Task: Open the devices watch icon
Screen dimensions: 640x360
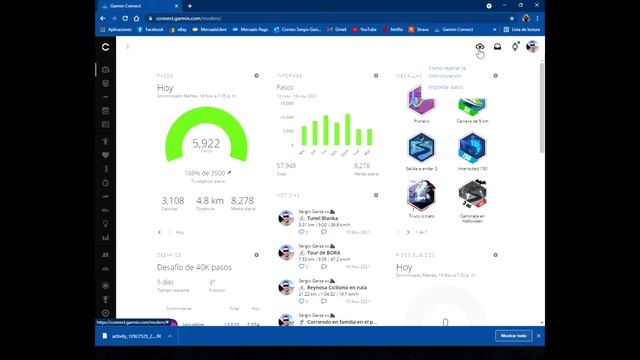Action: tap(515, 47)
